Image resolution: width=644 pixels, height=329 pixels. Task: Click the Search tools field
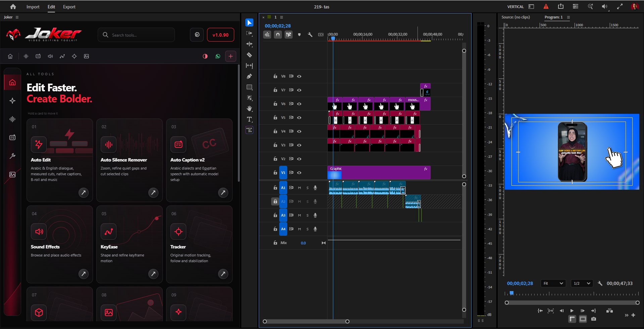(x=136, y=35)
